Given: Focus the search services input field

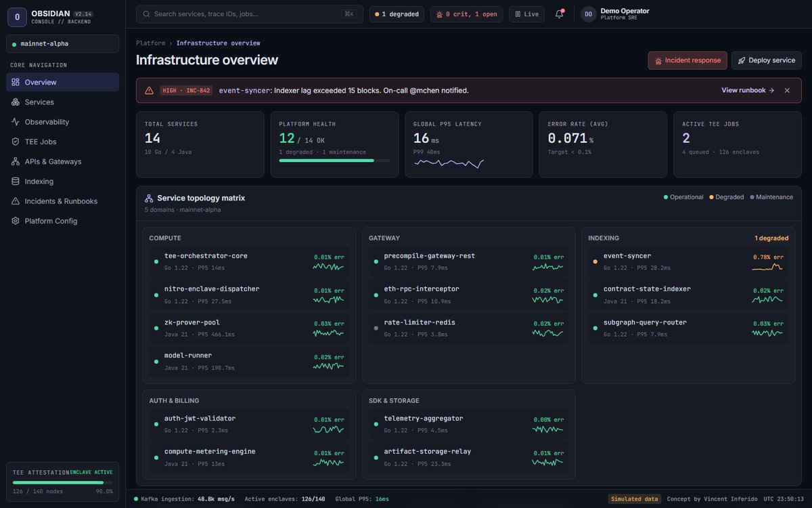Looking at the screenshot, I should [x=249, y=14].
